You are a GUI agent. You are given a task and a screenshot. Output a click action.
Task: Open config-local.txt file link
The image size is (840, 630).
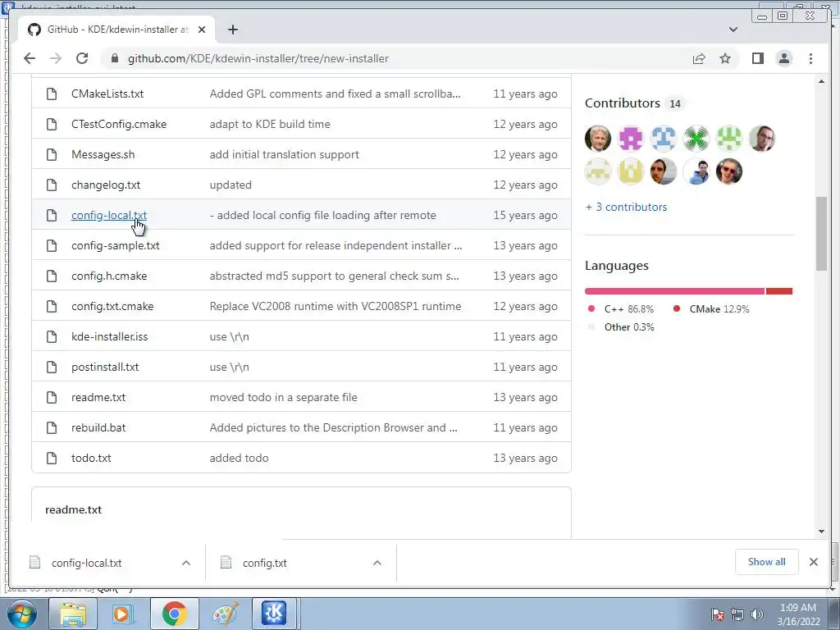[109, 216]
